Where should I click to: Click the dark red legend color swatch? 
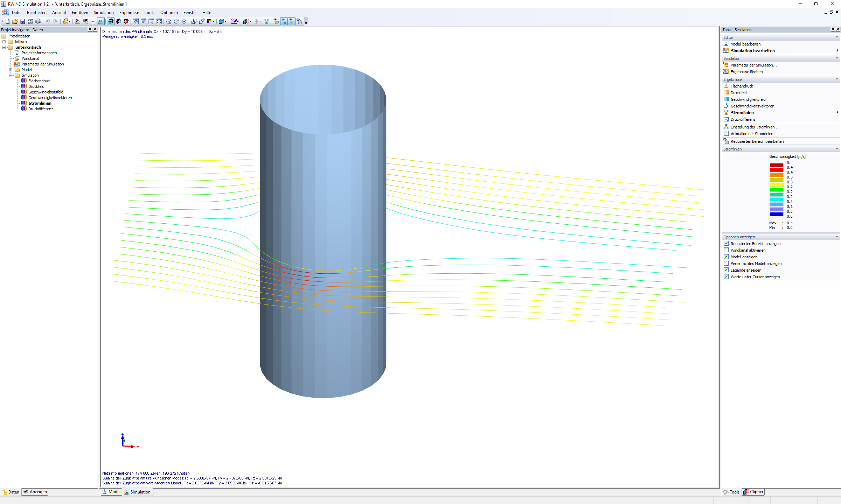click(x=776, y=165)
